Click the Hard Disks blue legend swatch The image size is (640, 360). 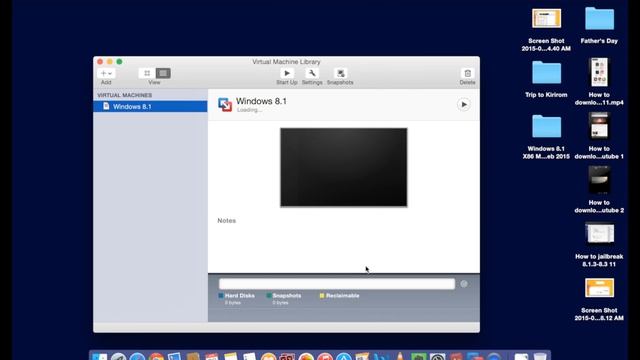(221, 296)
